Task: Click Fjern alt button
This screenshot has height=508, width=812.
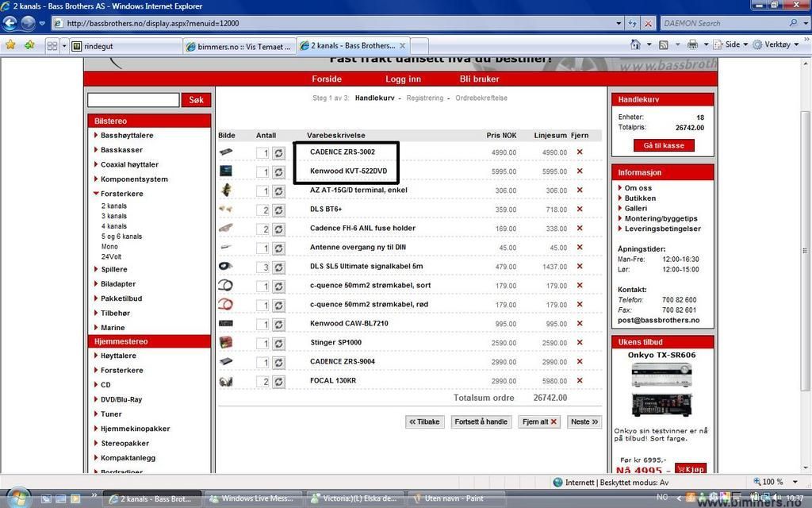Action: [x=539, y=421]
